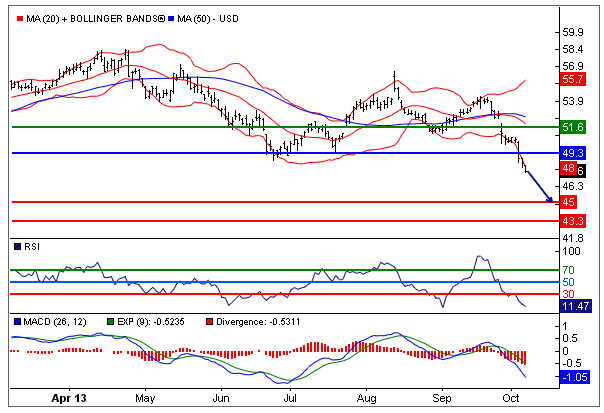Click the blue MA (50) legend swatch
Image resolution: width=604 pixels, height=413 pixels.
[171, 18]
